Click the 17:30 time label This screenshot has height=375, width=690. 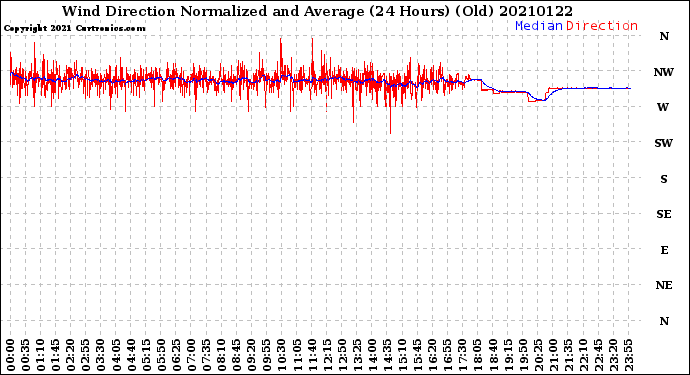462,355
